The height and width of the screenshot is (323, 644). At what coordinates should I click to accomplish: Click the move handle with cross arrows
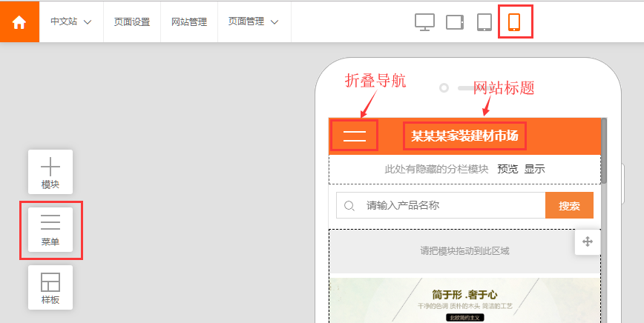588,242
